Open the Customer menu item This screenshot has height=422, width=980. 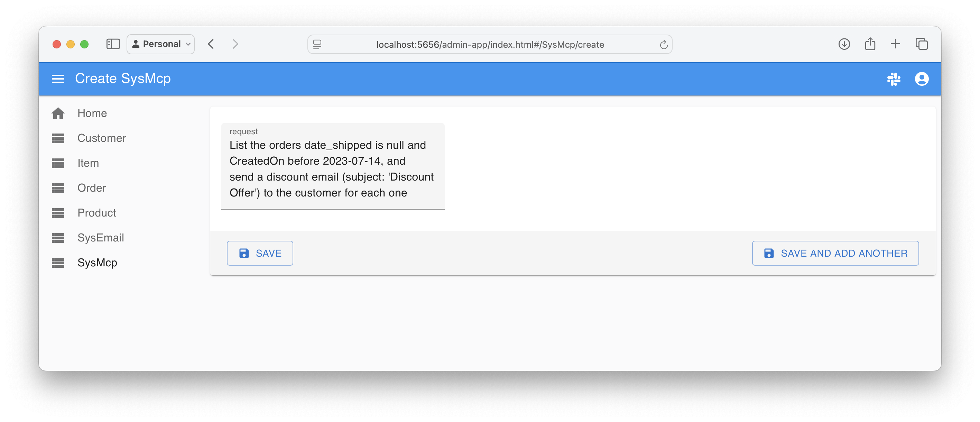pyautogui.click(x=102, y=138)
